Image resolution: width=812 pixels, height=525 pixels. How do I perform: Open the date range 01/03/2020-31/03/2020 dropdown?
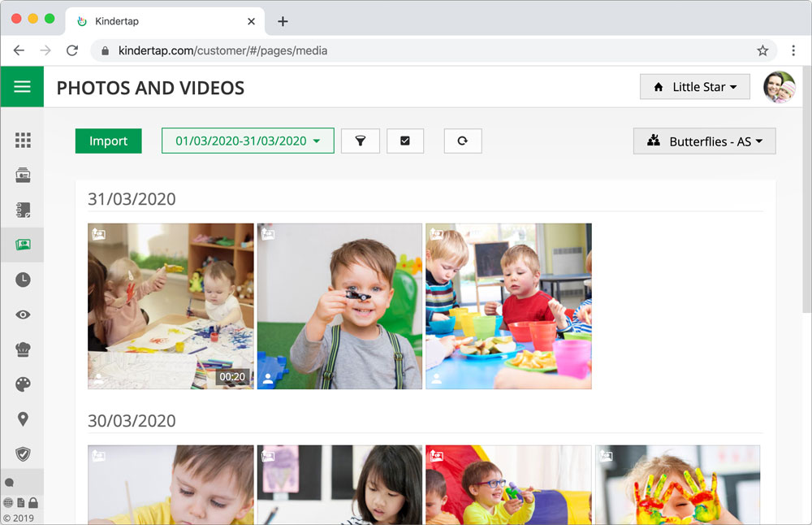point(248,141)
